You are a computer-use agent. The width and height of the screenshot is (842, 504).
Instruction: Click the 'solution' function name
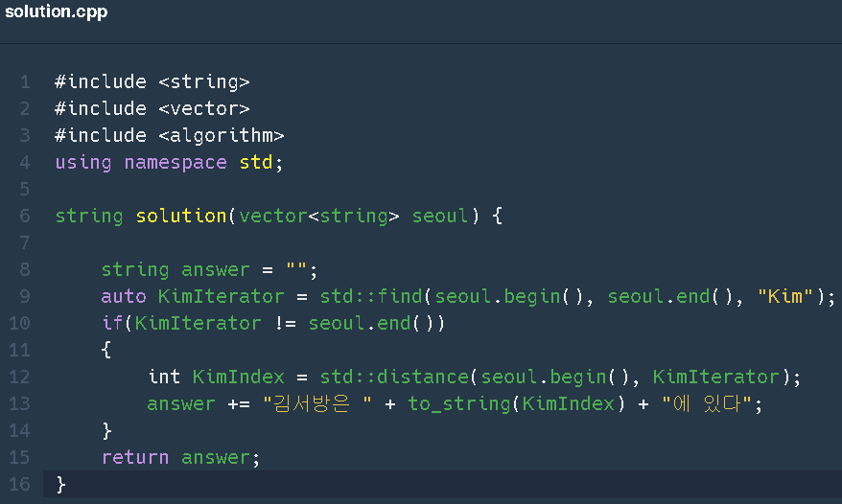[181, 216]
